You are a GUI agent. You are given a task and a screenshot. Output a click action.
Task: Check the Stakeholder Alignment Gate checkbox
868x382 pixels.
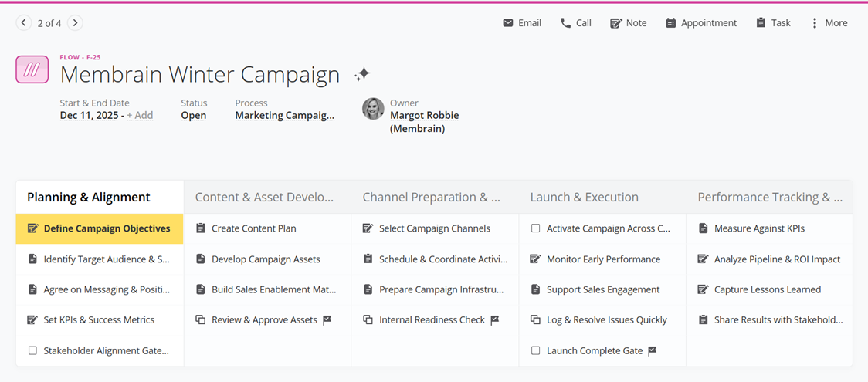(x=32, y=350)
